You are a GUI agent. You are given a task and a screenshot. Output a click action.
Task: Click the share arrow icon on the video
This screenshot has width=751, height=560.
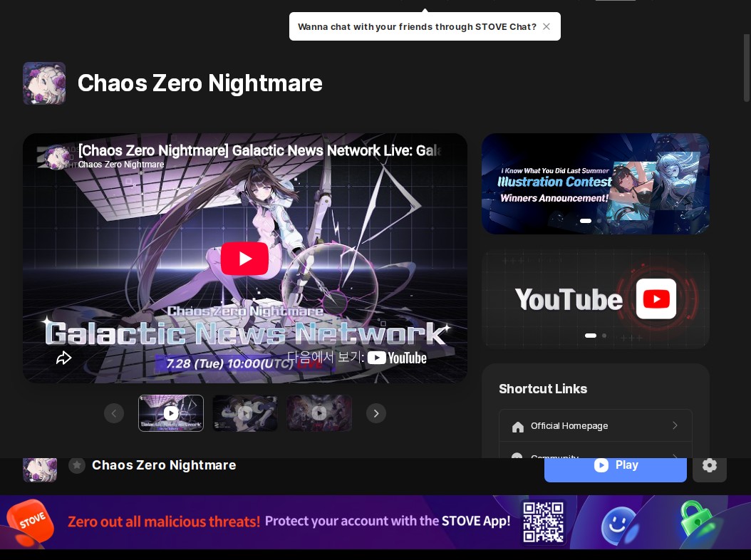point(63,358)
